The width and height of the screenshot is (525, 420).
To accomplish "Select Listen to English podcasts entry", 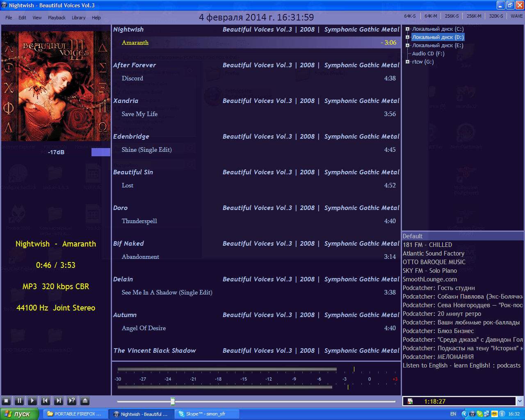I will 463,365.
